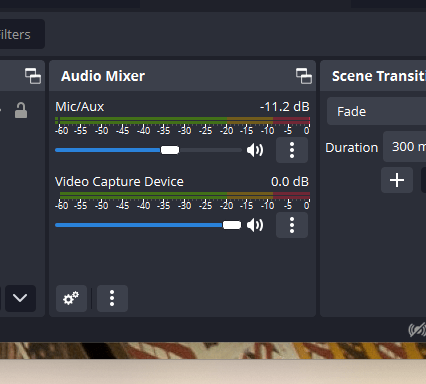Click the Mic/Aux label
Image resolution: width=426 pixels, height=384 pixels.
click(80, 107)
